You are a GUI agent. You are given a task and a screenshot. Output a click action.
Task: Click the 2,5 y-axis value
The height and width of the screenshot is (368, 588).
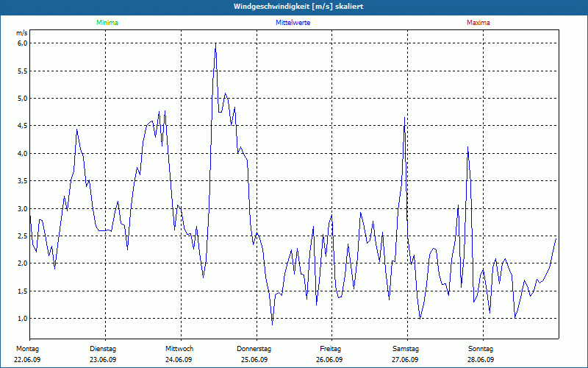[x=23, y=236]
